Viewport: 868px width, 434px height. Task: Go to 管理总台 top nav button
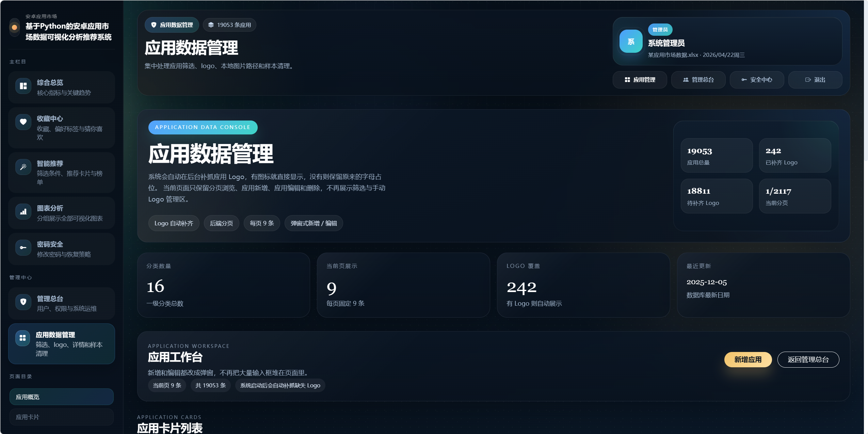click(698, 80)
